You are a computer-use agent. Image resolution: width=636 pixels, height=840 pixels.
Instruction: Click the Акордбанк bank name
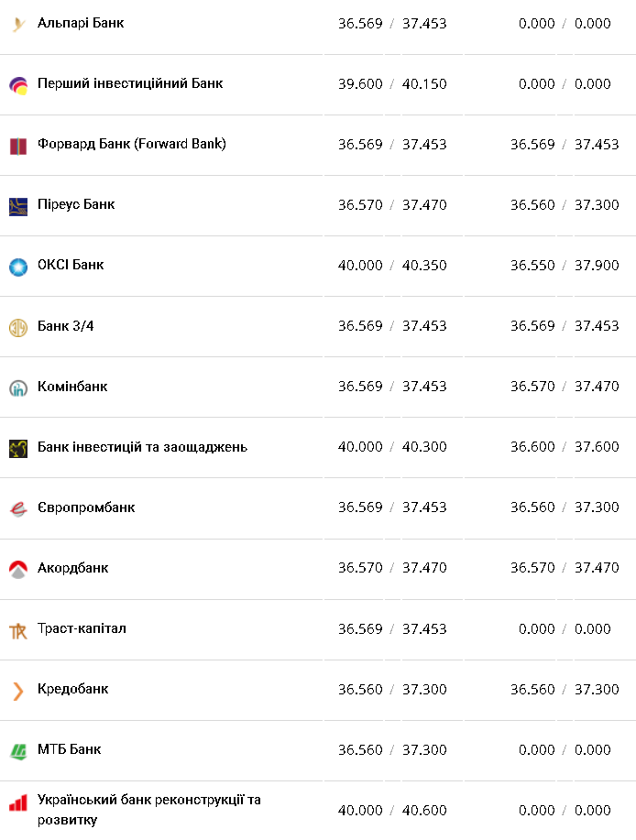[72, 568]
